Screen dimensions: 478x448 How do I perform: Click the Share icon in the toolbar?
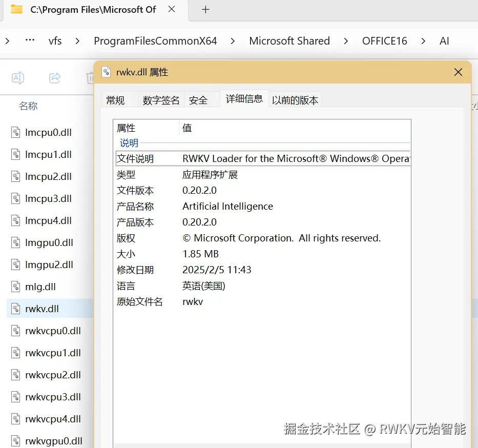pyautogui.click(x=55, y=78)
